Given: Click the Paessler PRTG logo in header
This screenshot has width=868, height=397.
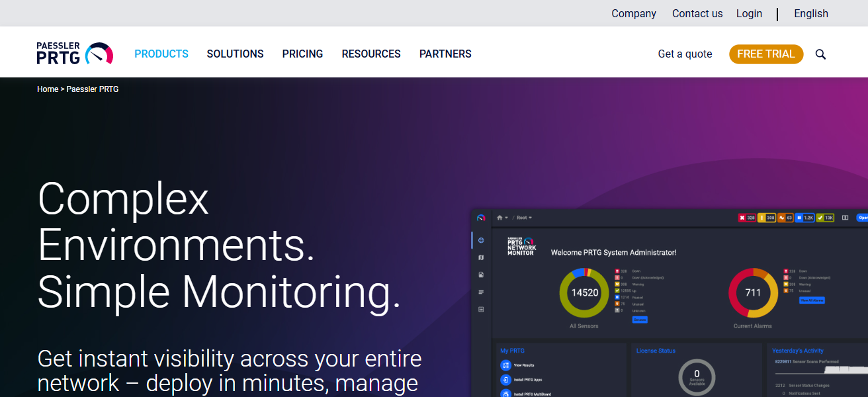Looking at the screenshot, I should click(x=75, y=54).
